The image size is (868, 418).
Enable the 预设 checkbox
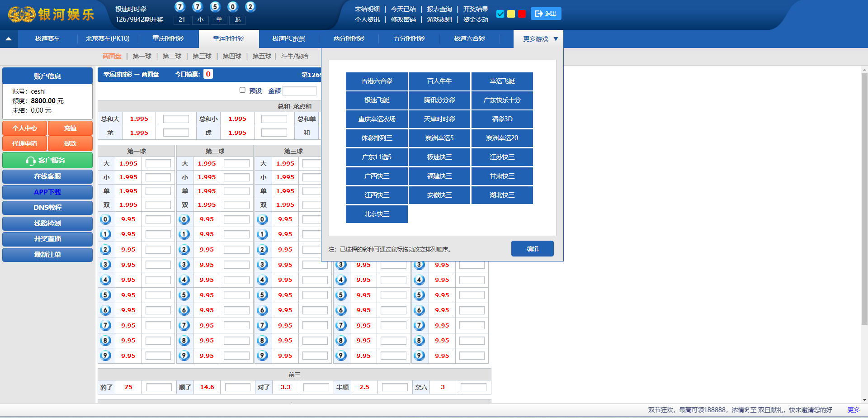242,90
